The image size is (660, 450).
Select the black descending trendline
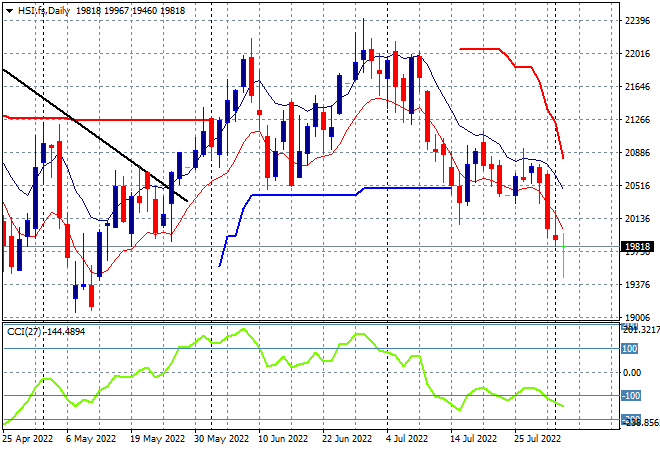(95, 135)
